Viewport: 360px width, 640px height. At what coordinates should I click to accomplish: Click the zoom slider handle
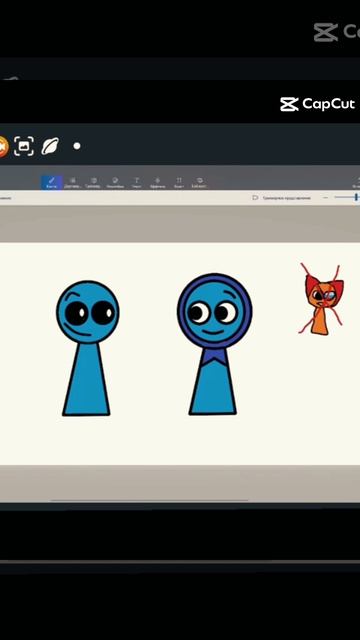(x=356, y=197)
